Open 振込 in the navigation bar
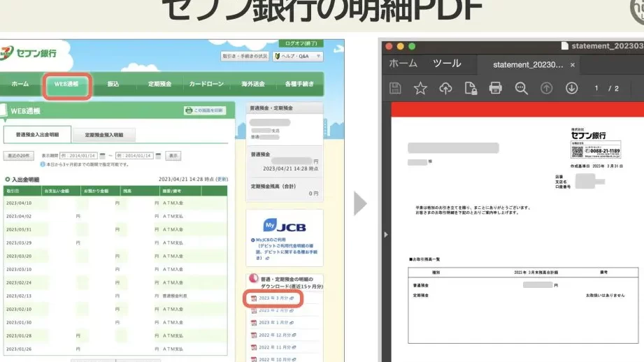The width and height of the screenshot is (644, 362). [x=113, y=84]
